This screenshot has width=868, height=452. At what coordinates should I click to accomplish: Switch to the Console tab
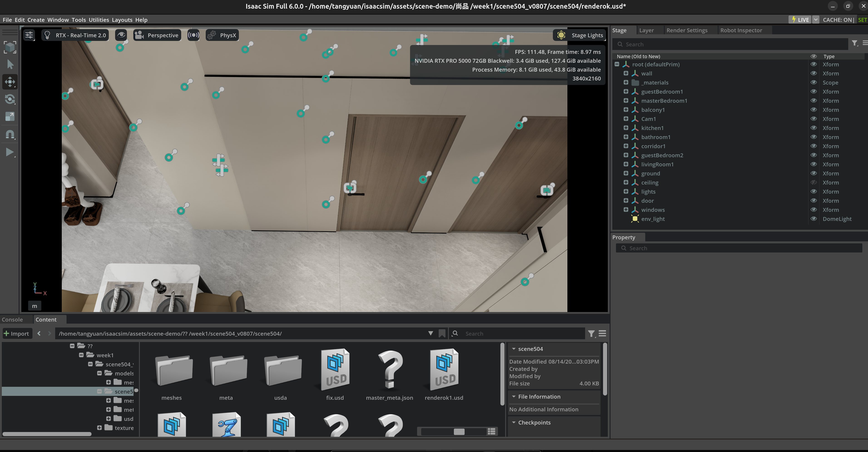tap(12, 320)
